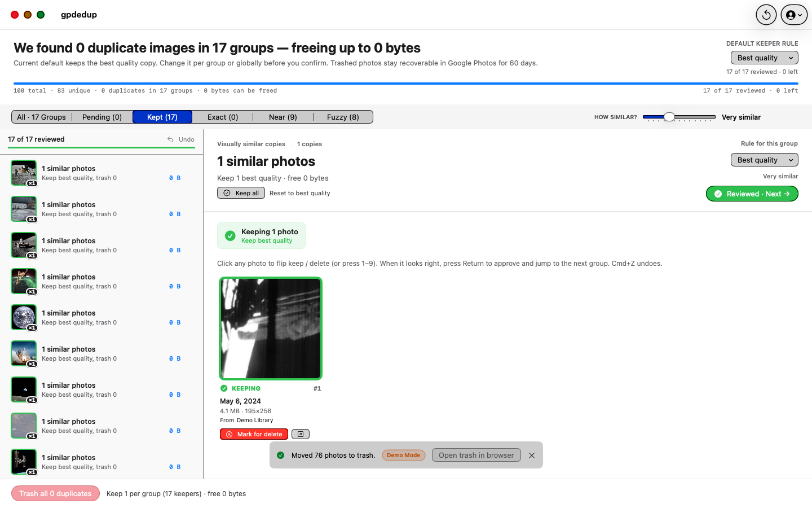The height and width of the screenshot is (508, 812).
Task: Switch to the Near (9) tab
Action: point(283,117)
